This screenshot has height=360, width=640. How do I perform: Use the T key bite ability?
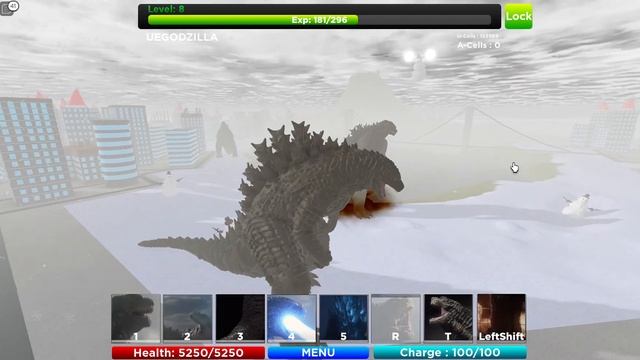click(x=448, y=318)
